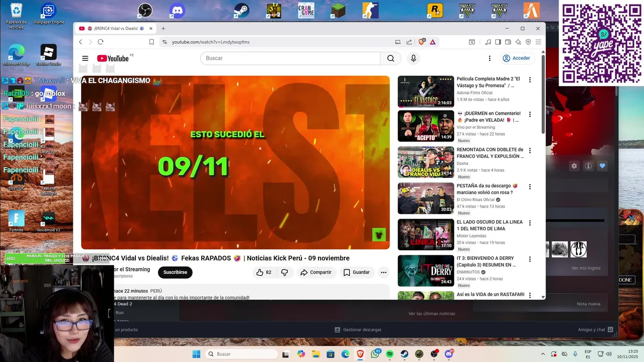Like the video with thumbs up 82
644x362 pixels.
click(264, 273)
